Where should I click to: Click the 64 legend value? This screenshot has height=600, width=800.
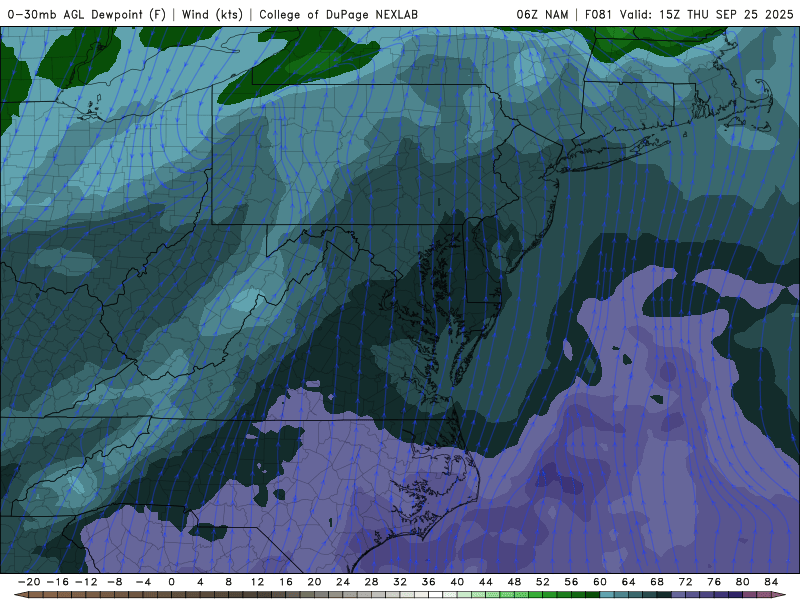click(x=629, y=582)
